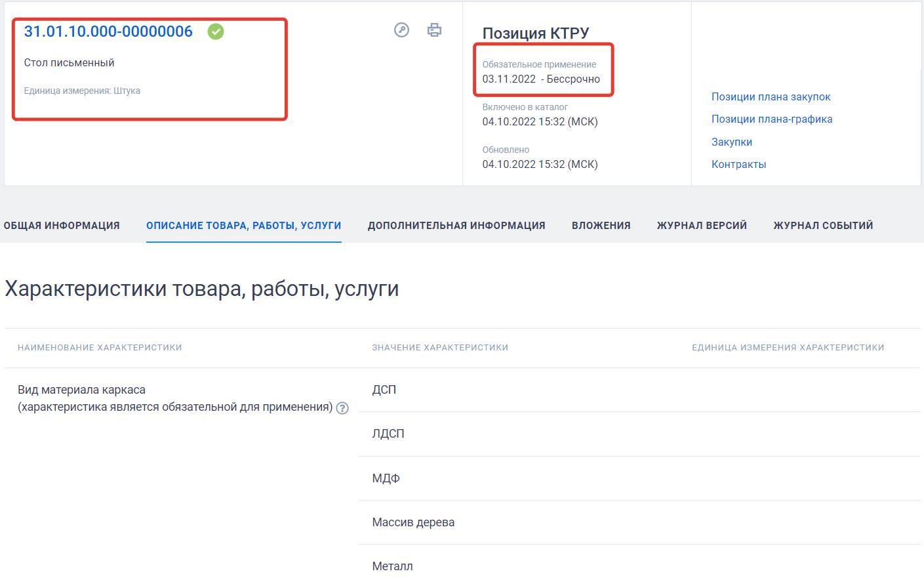This screenshot has height=584, width=924.
Task: Click the help question mark beside Вид материала каркаса
Action: click(342, 408)
